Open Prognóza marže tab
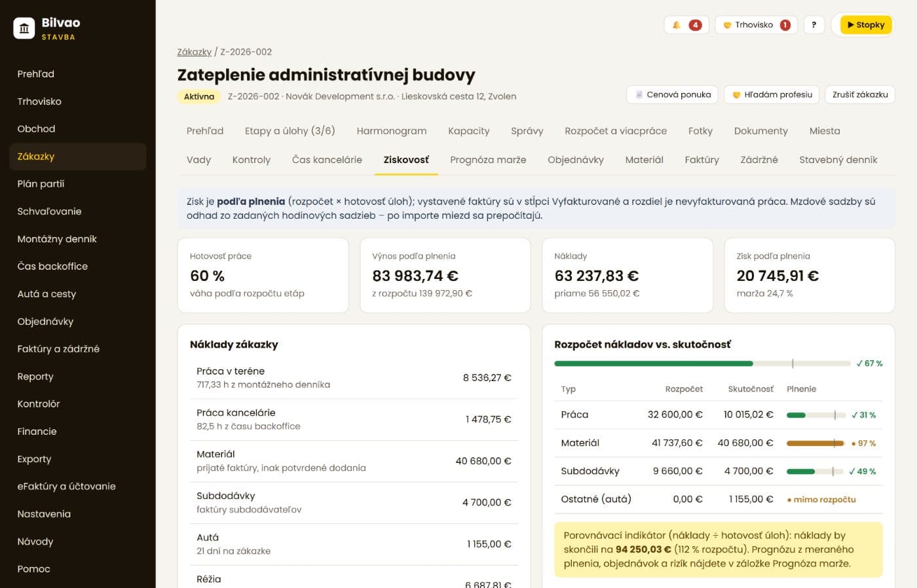The width and height of the screenshot is (917, 588). (488, 160)
